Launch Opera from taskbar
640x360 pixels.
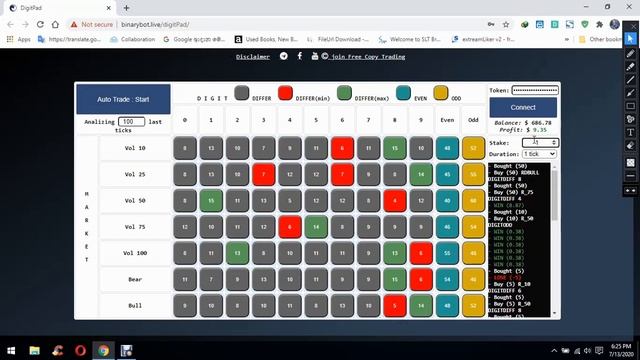pyautogui.click(x=80, y=351)
